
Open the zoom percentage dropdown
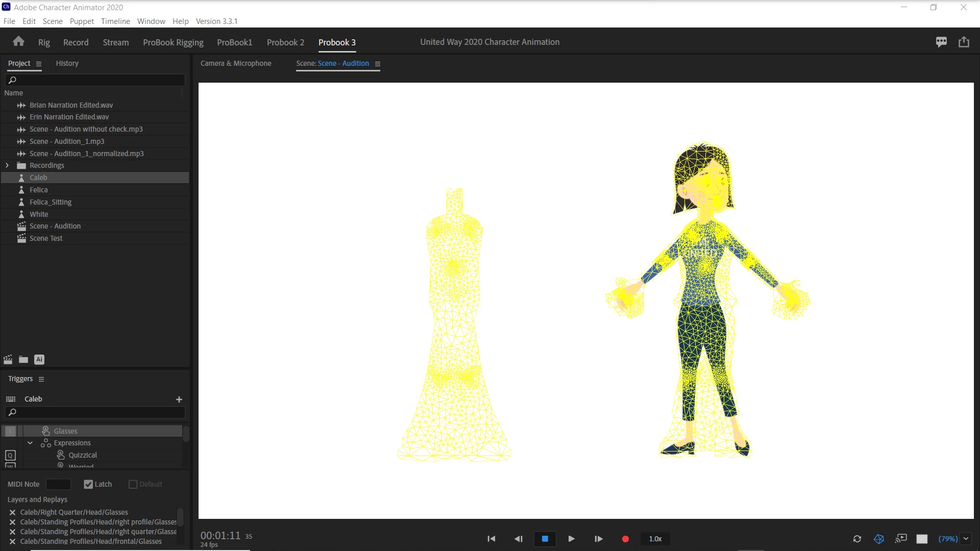[966, 539]
